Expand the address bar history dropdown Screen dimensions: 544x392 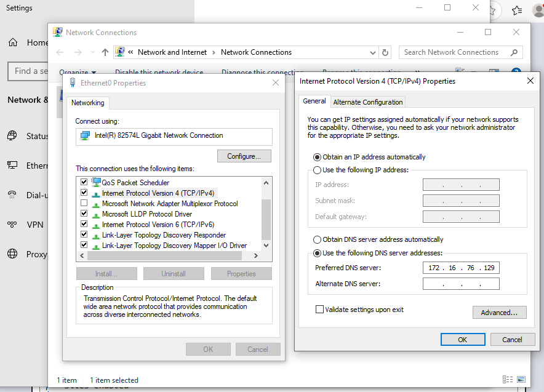372,53
